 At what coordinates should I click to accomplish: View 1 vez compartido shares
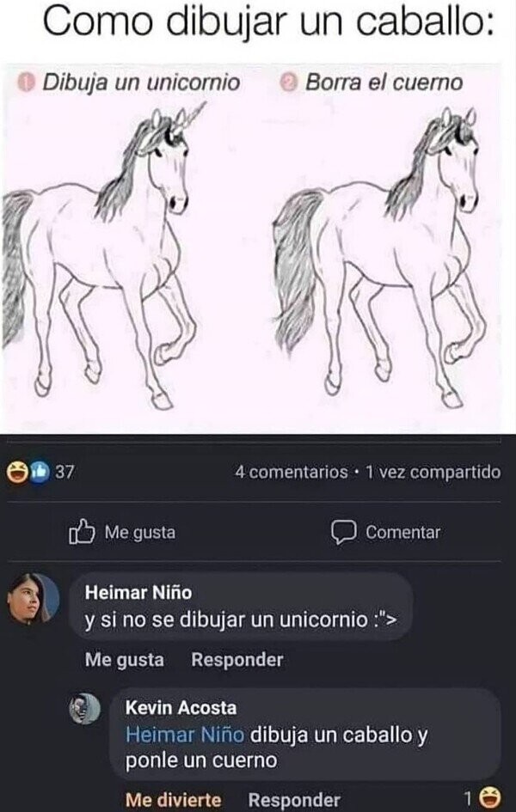(433, 473)
